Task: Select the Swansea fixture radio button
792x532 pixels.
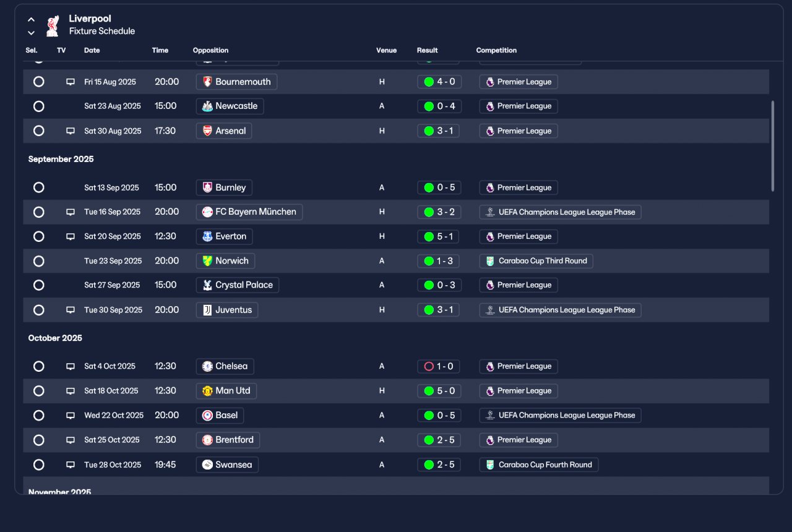Action: tap(39, 465)
